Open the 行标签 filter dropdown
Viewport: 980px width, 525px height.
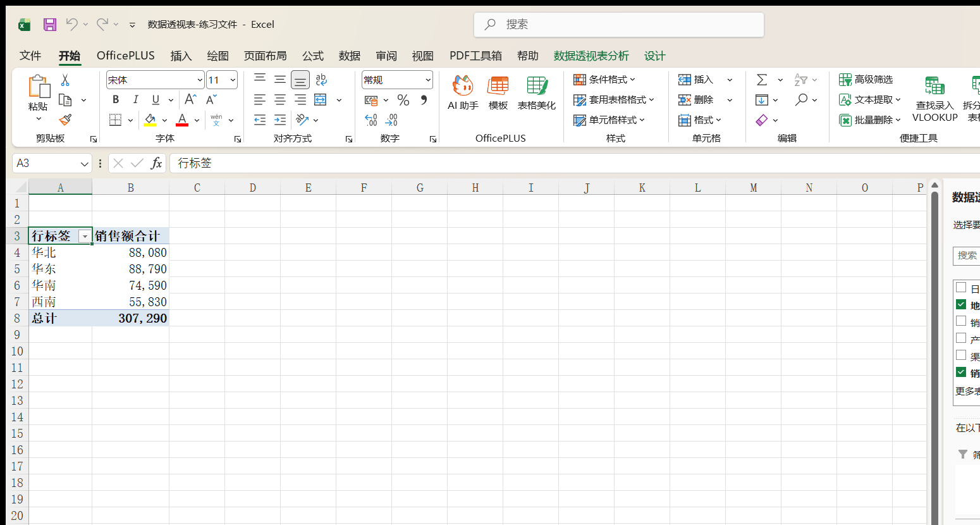click(x=84, y=236)
